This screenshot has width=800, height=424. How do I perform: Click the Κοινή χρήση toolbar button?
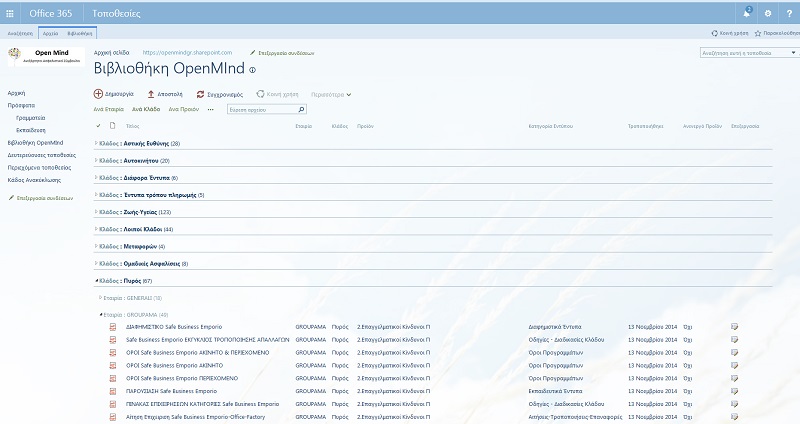tap(277, 94)
